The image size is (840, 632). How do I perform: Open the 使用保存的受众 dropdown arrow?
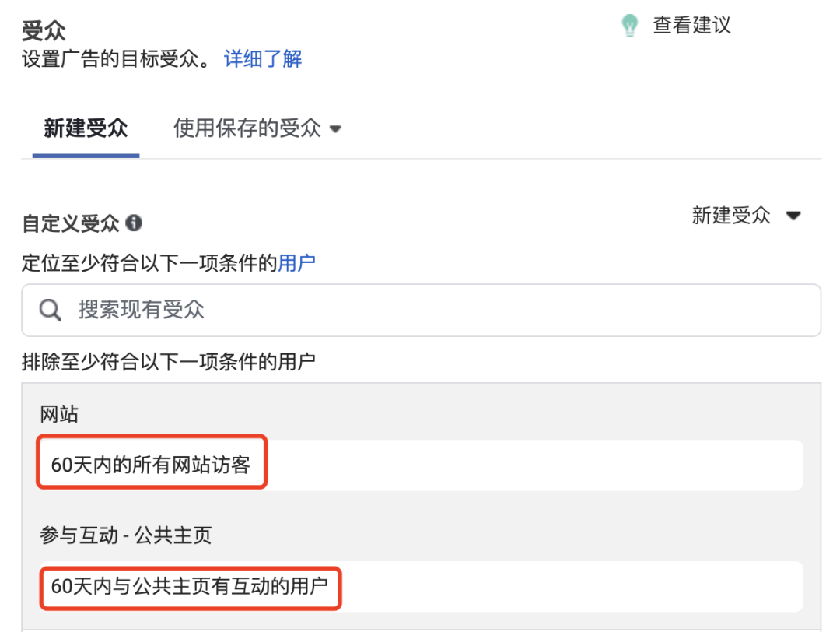(335, 128)
